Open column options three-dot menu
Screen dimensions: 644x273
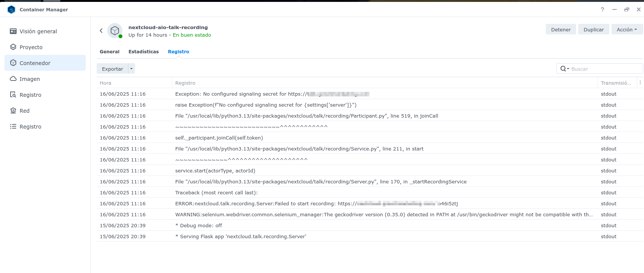[x=640, y=82]
